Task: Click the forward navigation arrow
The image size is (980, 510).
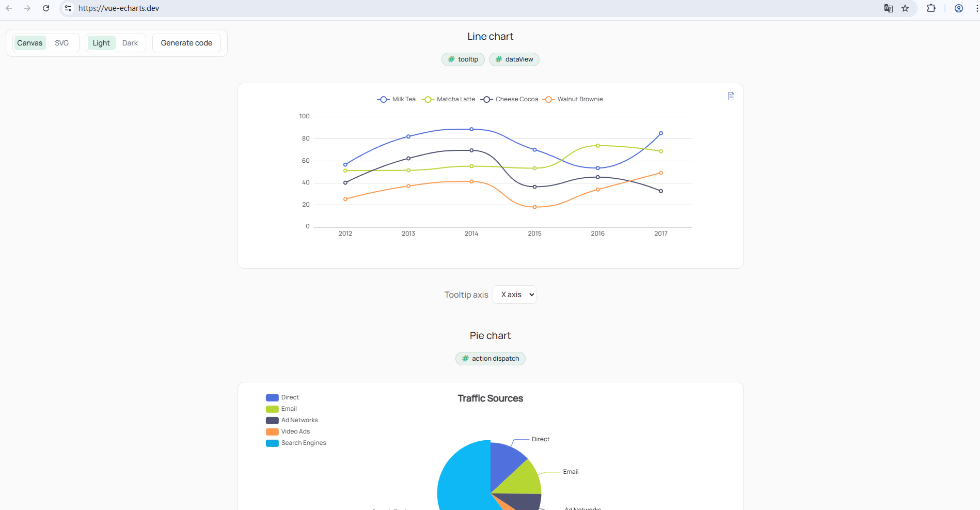Action: (x=27, y=8)
